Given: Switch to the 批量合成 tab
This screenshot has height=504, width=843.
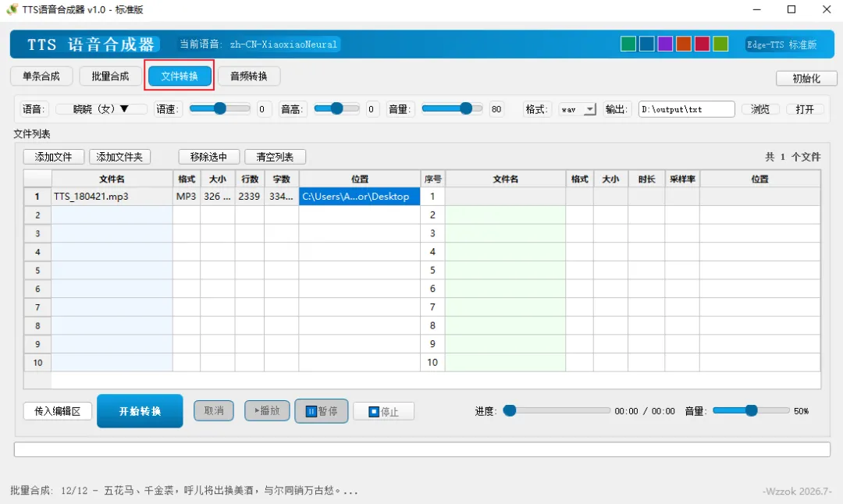Looking at the screenshot, I should click(110, 76).
